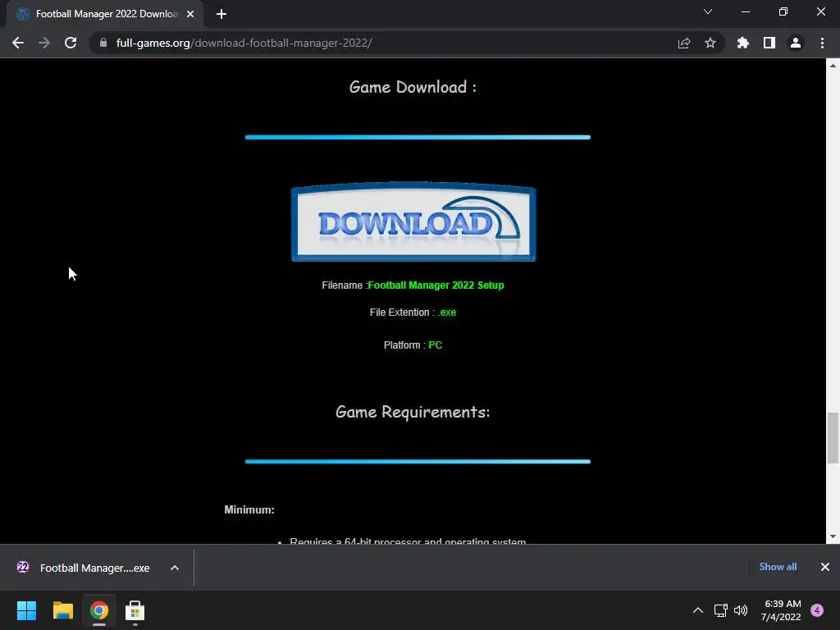Open the tab search dropdown
Viewport: 840px width, 630px height.
(708, 11)
